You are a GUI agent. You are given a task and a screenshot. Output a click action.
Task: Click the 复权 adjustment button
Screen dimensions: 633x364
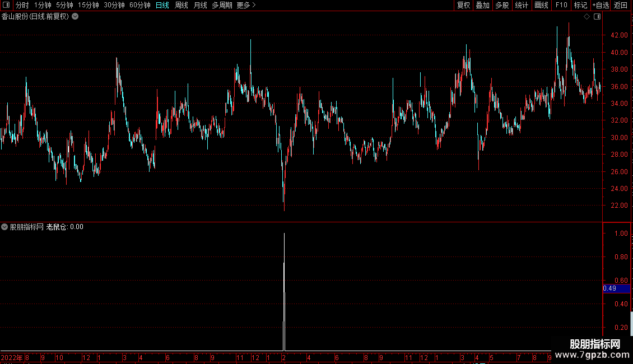[x=463, y=5]
